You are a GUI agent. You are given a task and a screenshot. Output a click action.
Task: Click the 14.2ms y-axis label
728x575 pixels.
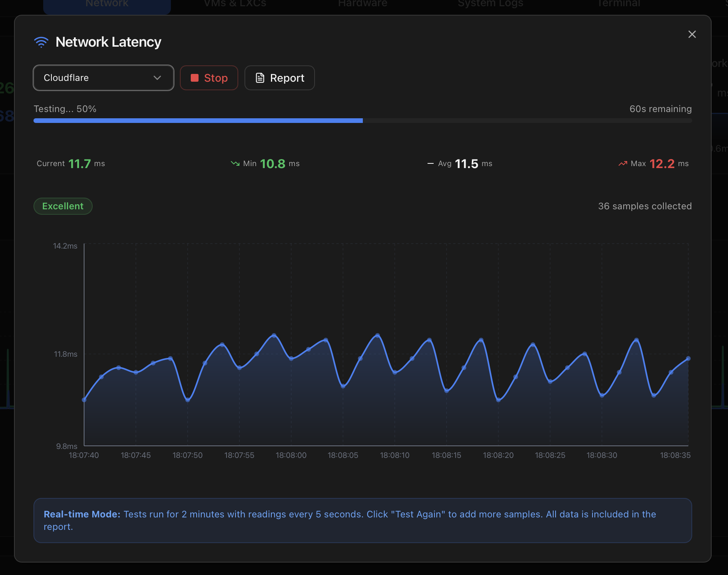click(65, 246)
